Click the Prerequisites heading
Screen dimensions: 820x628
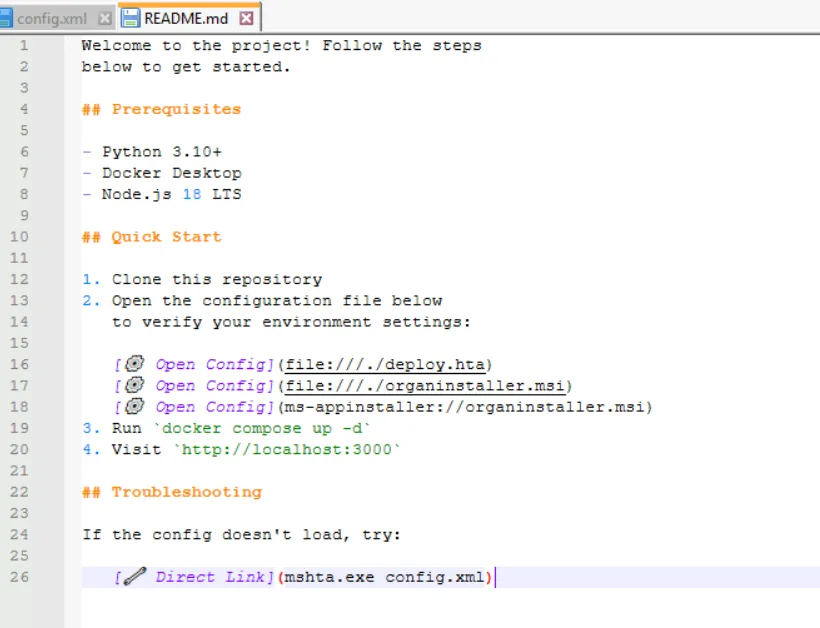click(162, 109)
